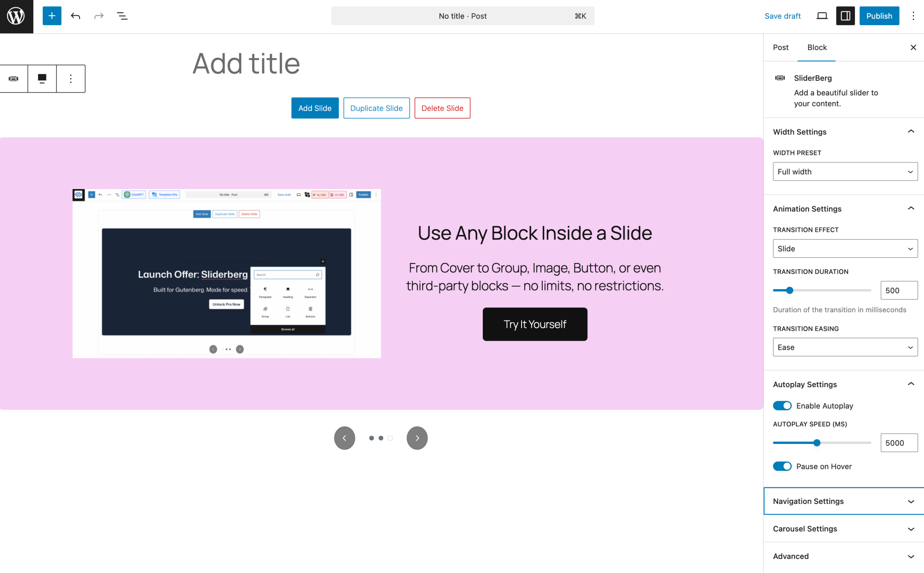Click the Preview monitor icon
924x573 pixels.
(x=822, y=16)
